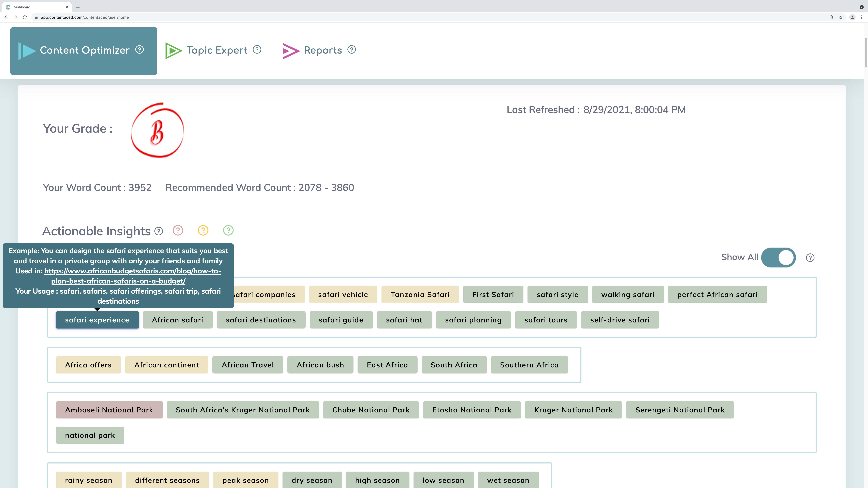Open the Chrome three-dot menu
This screenshot has height=488, width=868.
coord(862,17)
